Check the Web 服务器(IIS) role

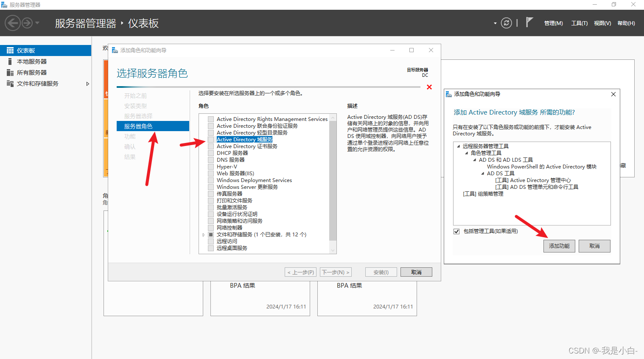click(x=211, y=174)
